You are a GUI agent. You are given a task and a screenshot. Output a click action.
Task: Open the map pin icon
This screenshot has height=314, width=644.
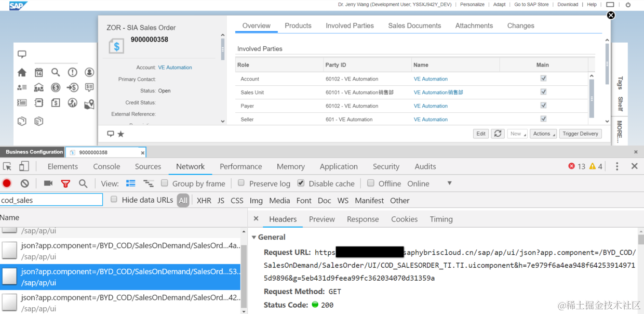pyautogui.click(x=89, y=104)
